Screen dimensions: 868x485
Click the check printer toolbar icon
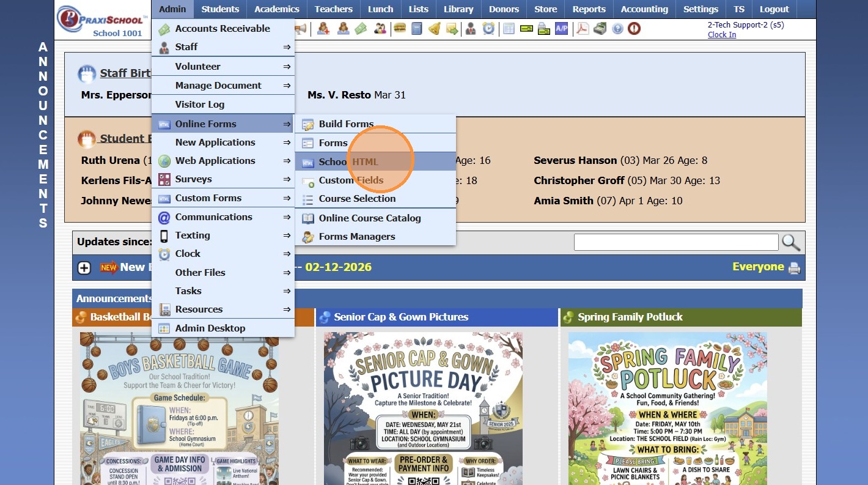pyautogui.click(x=544, y=28)
